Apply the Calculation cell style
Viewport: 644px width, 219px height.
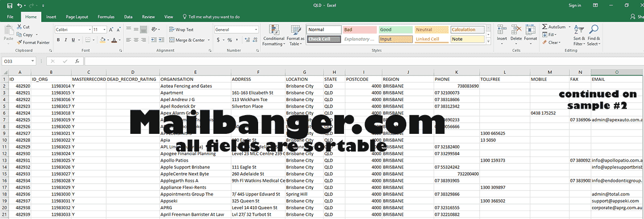[x=467, y=29]
